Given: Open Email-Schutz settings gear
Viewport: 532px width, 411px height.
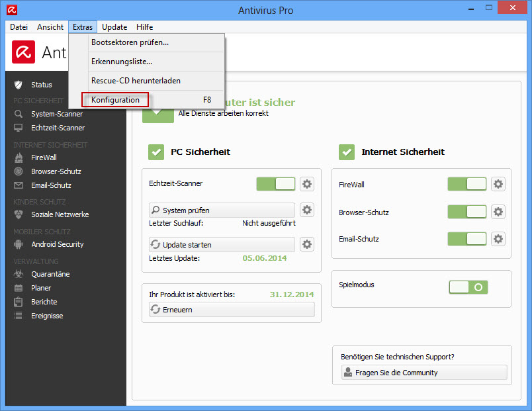Looking at the screenshot, I should click(498, 239).
